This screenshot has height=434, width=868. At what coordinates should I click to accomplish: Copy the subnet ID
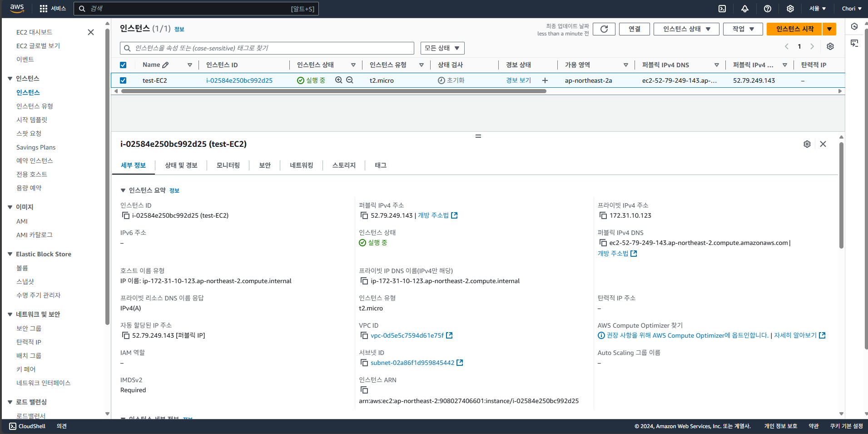[x=364, y=363]
